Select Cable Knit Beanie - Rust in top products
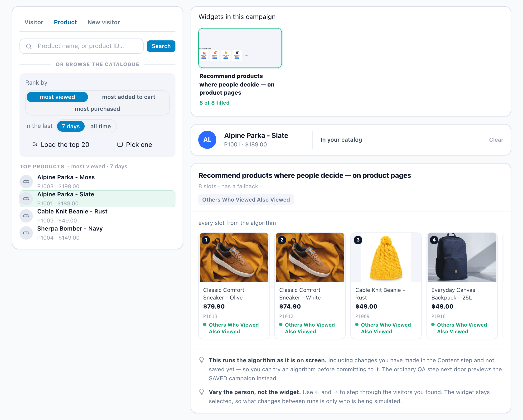523x420 pixels. click(97, 216)
